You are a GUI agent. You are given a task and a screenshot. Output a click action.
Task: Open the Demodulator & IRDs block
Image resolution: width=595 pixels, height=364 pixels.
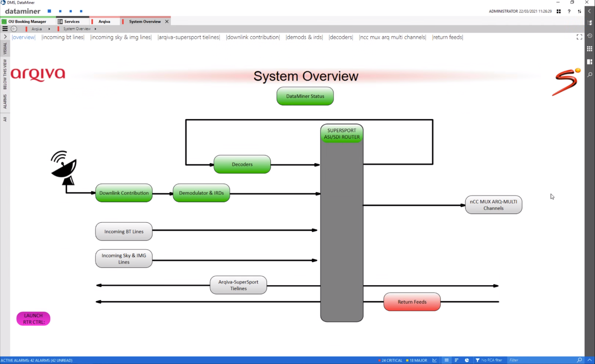(201, 193)
